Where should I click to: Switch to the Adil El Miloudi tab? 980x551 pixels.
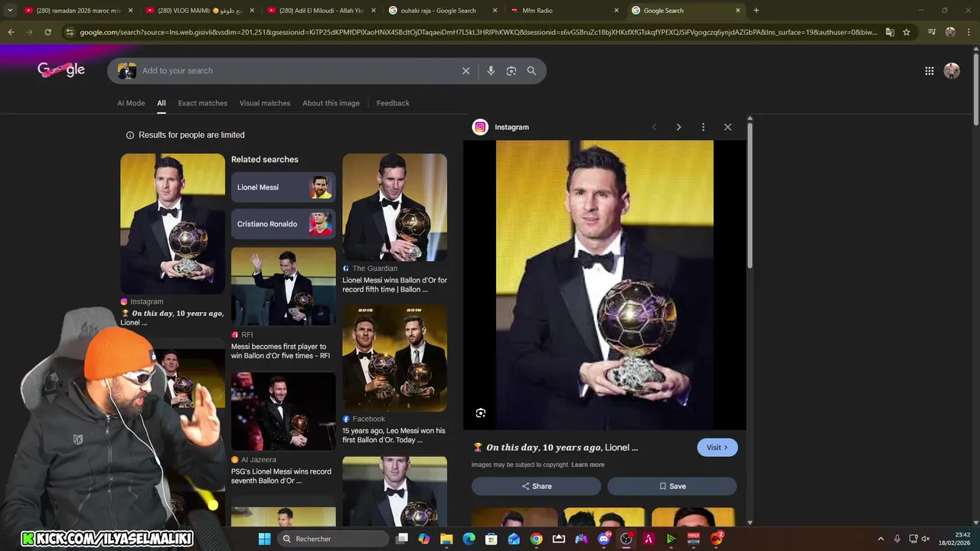pos(322,11)
